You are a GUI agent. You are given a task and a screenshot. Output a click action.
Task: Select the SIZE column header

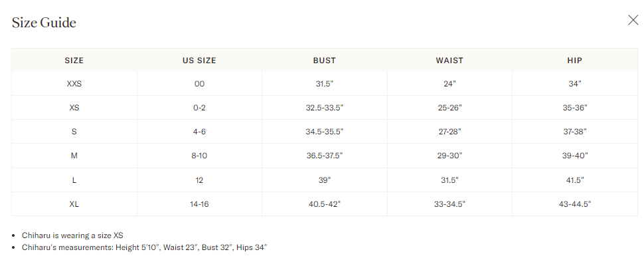coord(74,61)
